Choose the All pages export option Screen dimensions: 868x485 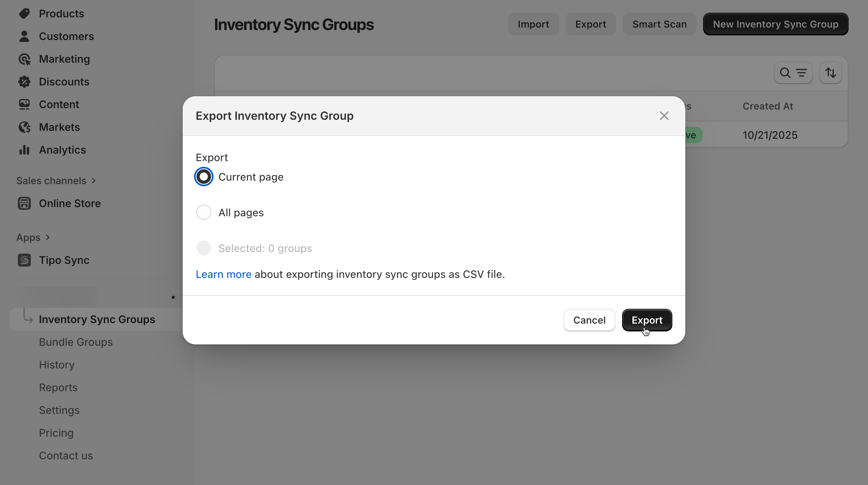click(x=203, y=212)
